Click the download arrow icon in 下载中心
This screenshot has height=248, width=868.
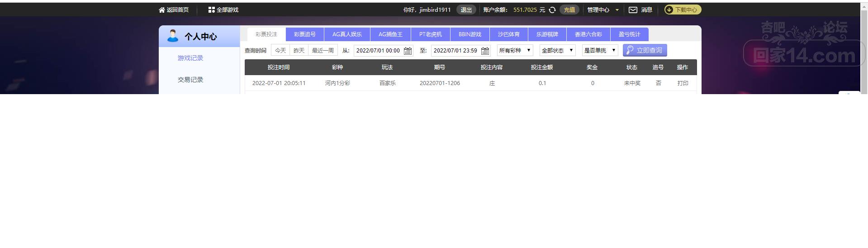[x=669, y=10]
